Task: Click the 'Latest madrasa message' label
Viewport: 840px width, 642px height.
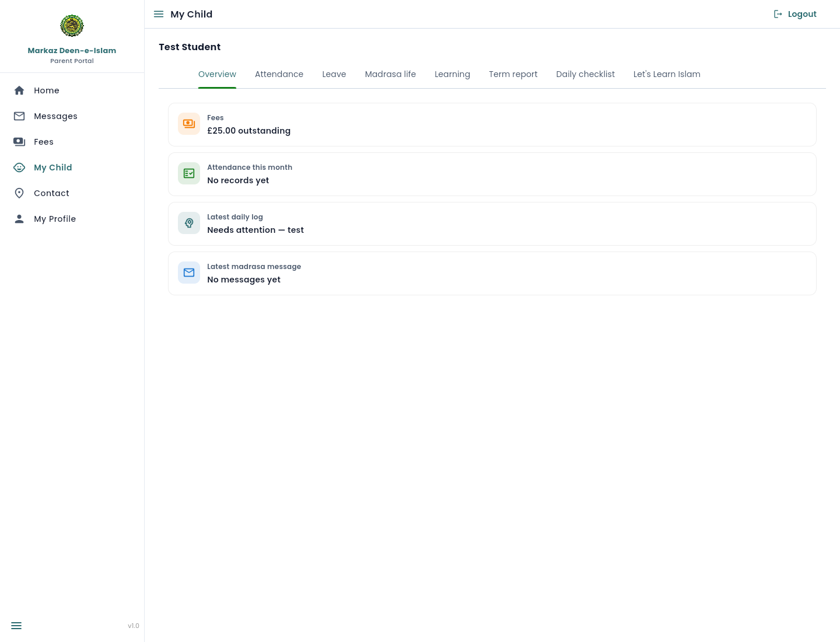Action: click(x=254, y=267)
